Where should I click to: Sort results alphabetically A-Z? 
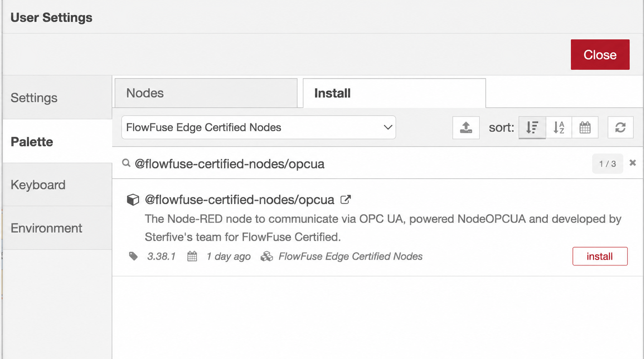pos(559,127)
